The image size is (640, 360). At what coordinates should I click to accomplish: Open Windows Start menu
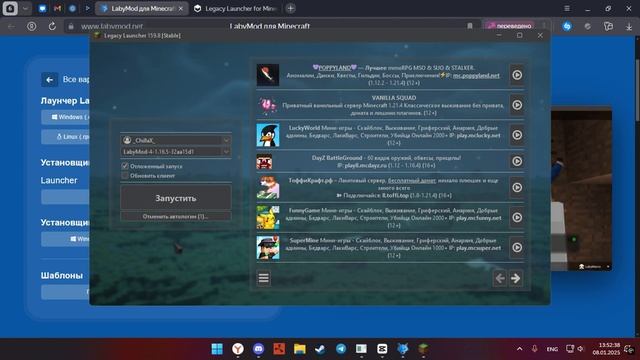(x=217, y=349)
